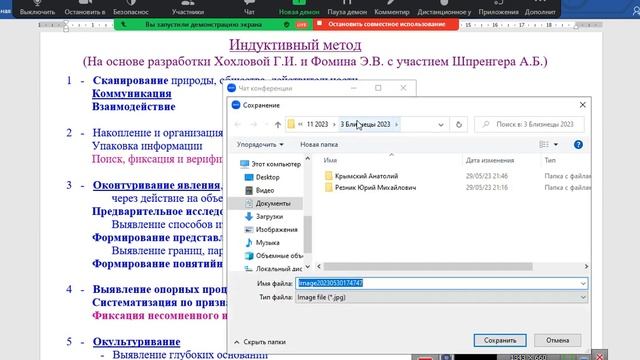Click Сохранить button to save image
Screen dimensions: 640x360
[500, 340]
